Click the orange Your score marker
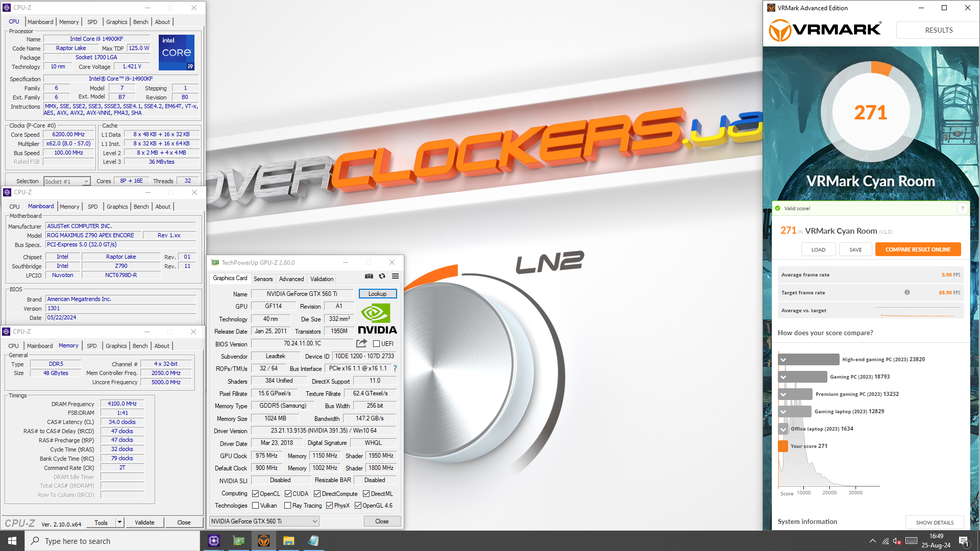980x551 pixels. tap(783, 446)
